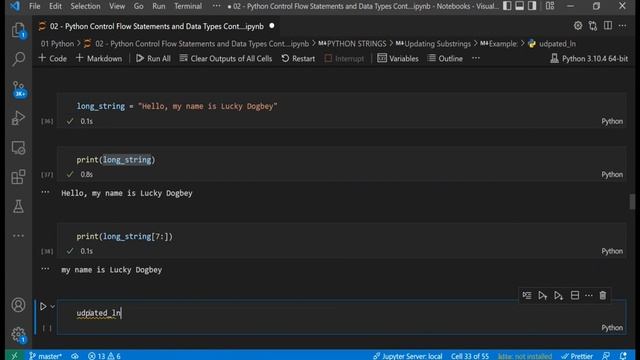Open Source Control view in activity bar
The width and height of the screenshot is (640, 360).
click(19, 89)
